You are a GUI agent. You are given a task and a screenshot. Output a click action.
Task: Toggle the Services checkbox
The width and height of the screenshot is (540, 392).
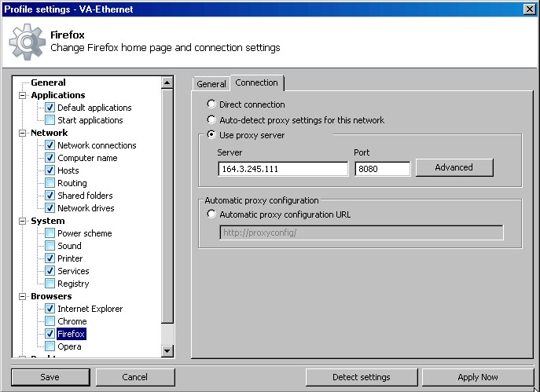[x=50, y=271]
